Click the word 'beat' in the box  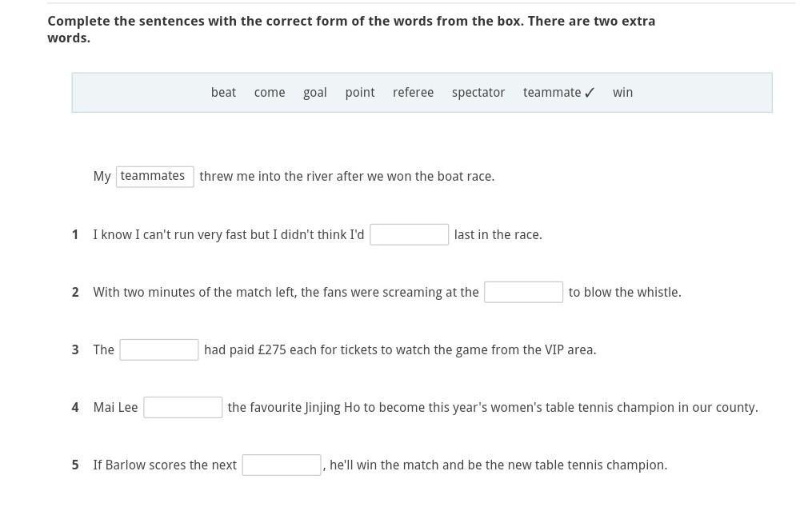coord(223,93)
